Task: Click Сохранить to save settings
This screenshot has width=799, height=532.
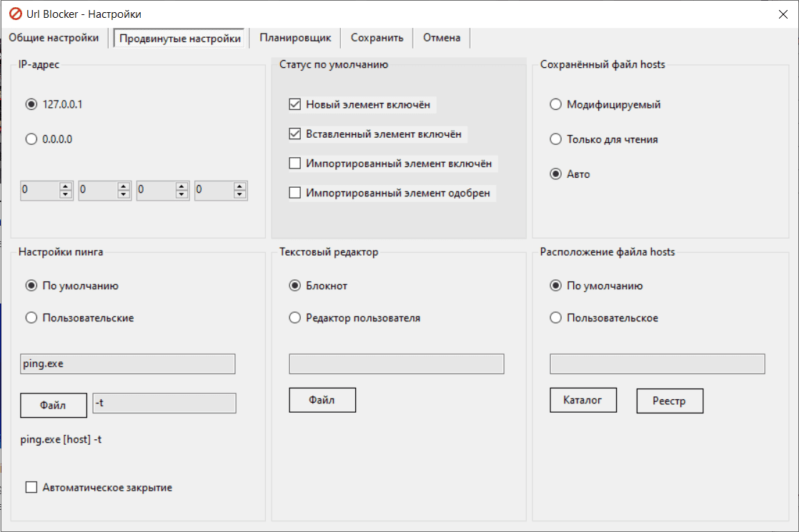Action: (377, 38)
